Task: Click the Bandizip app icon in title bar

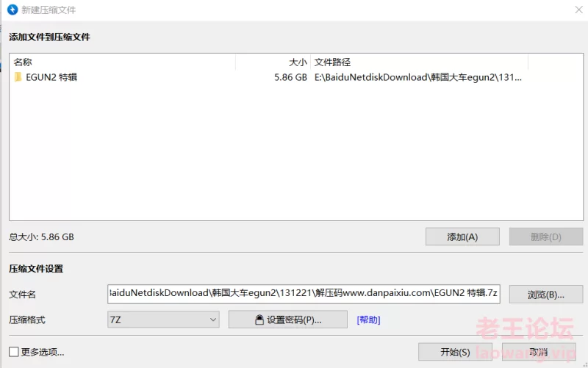Action: (x=12, y=10)
